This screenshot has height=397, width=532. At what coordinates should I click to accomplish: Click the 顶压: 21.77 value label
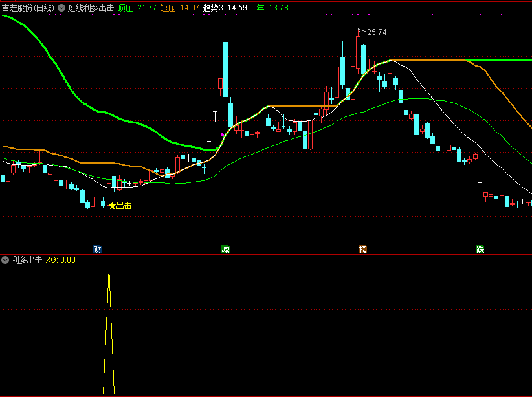click(137, 8)
